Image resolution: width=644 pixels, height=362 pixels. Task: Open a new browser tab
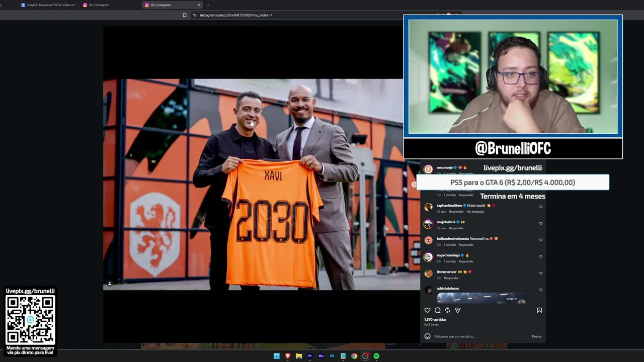[208, 5]
